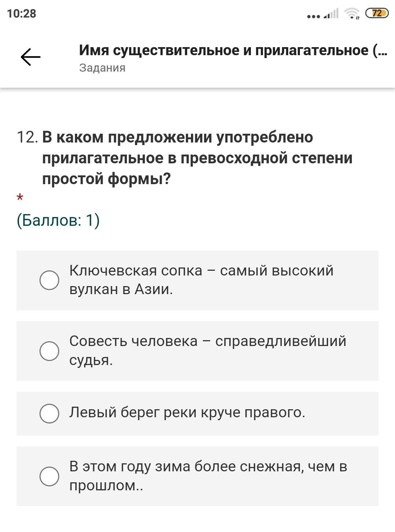Tap the 'Задания' subtitle in header
Viewport: 395px width, 532px height.
pyautogui.click(x=102, y=68)
